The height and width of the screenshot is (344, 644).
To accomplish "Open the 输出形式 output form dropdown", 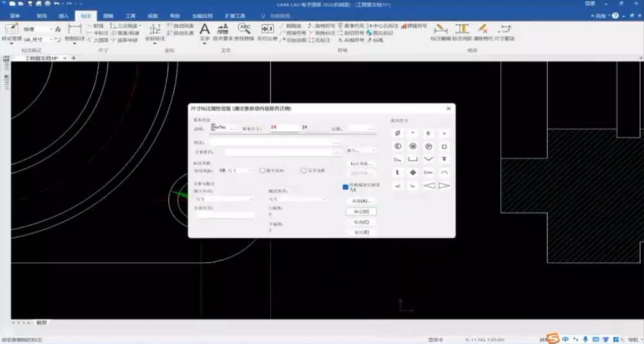I will 297,199.
